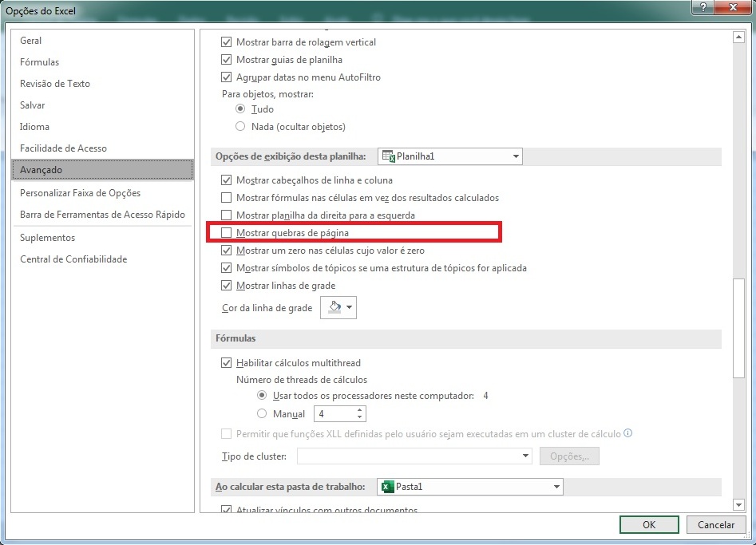The image size is (756, 545).
Task: Select the Avançado category
Action: click(x=102, y=170)
